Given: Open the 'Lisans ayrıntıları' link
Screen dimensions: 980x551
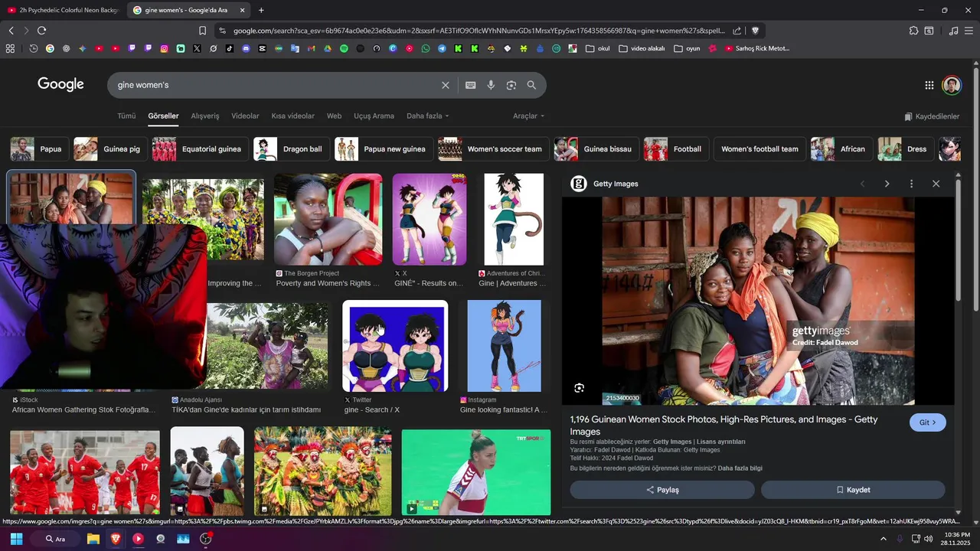Looking at the screenshot, I should [x=720, y=442].
